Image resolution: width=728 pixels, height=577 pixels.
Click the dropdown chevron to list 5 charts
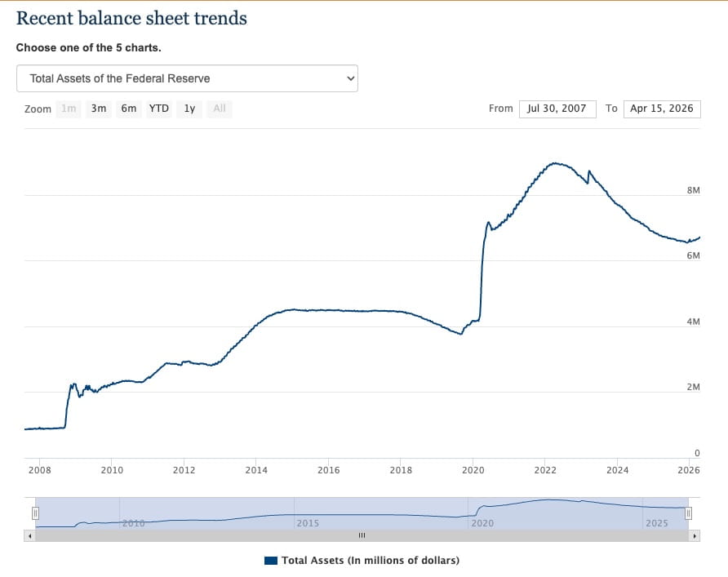pos(350,78)
